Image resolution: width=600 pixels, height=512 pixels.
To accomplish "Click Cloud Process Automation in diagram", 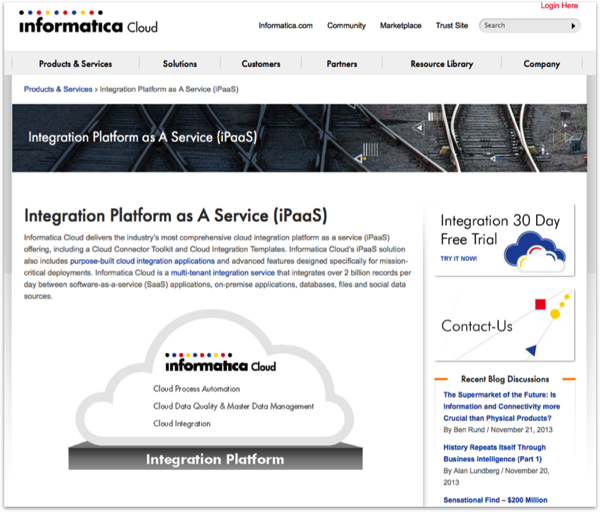I will pos(197,389).
